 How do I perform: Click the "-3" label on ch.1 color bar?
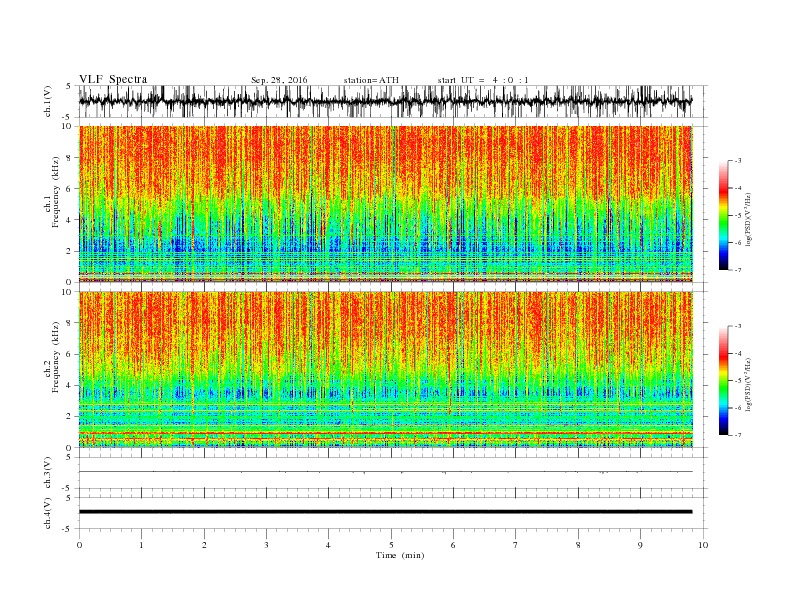(x=738, y=161)
